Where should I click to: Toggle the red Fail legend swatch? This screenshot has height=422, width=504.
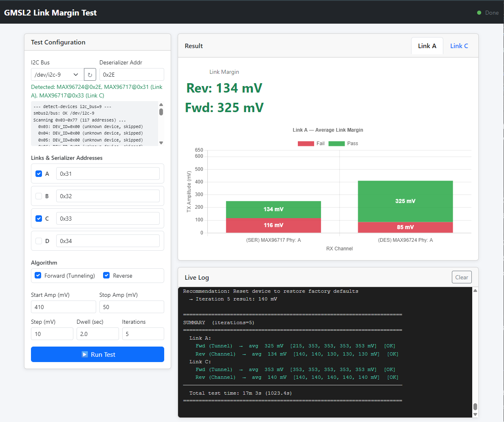[306, 144]
